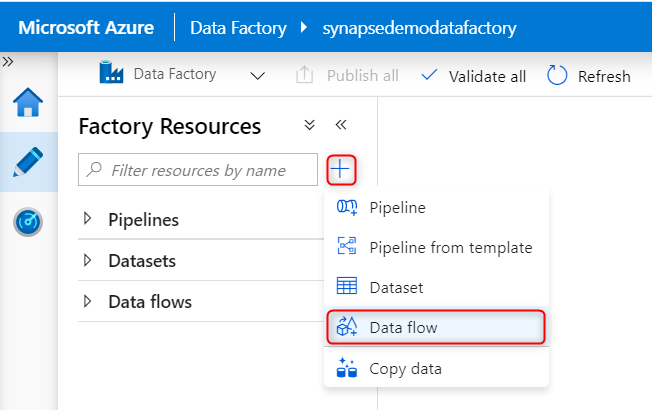The height and width of the screenshot is (410, 652).
Task: Click the Refresh button
Action: pyautogui.click(x=588, y=76)
